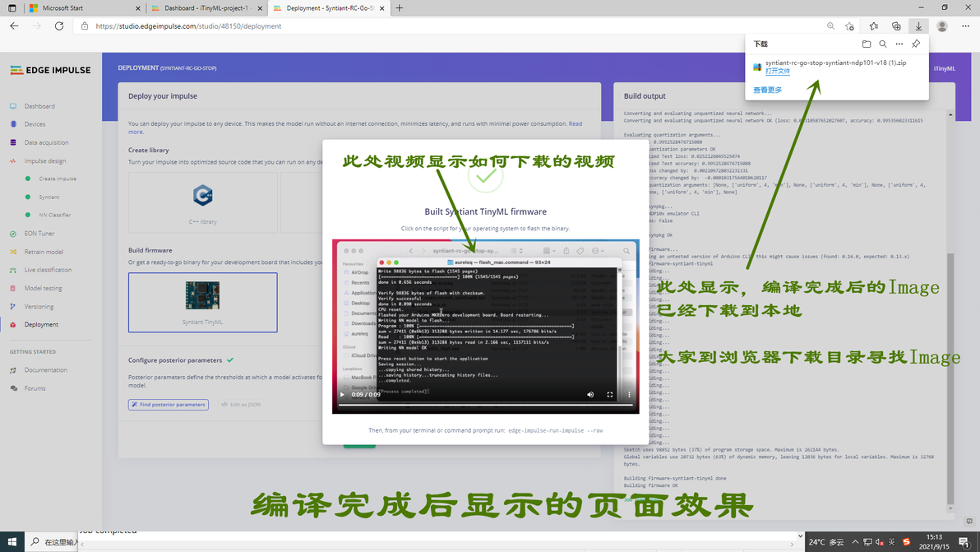Reload the current page
980x552 pixels.
pyautogui.click(x=59, y=26)
